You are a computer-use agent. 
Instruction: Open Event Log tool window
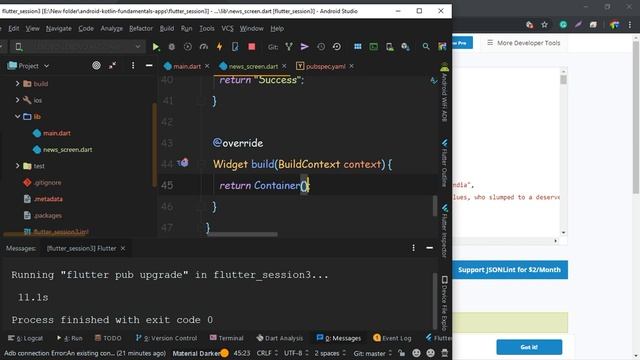point(392,338)
